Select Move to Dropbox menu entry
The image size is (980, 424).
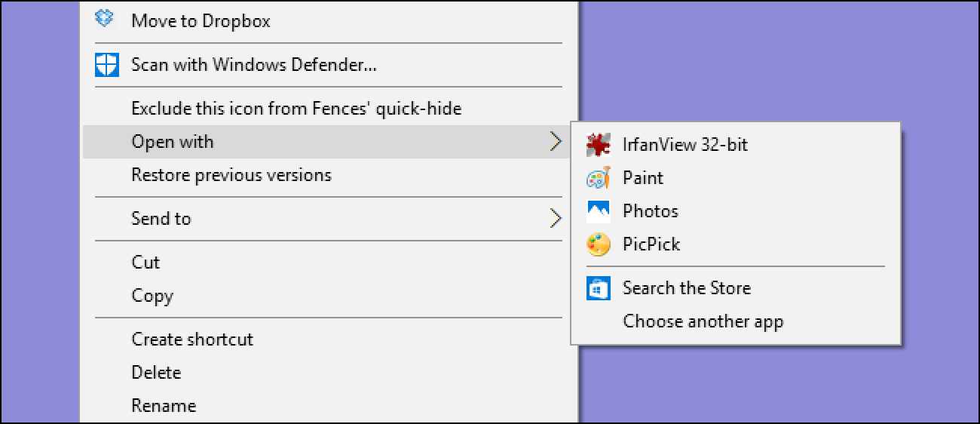click(x=201, y=21)
